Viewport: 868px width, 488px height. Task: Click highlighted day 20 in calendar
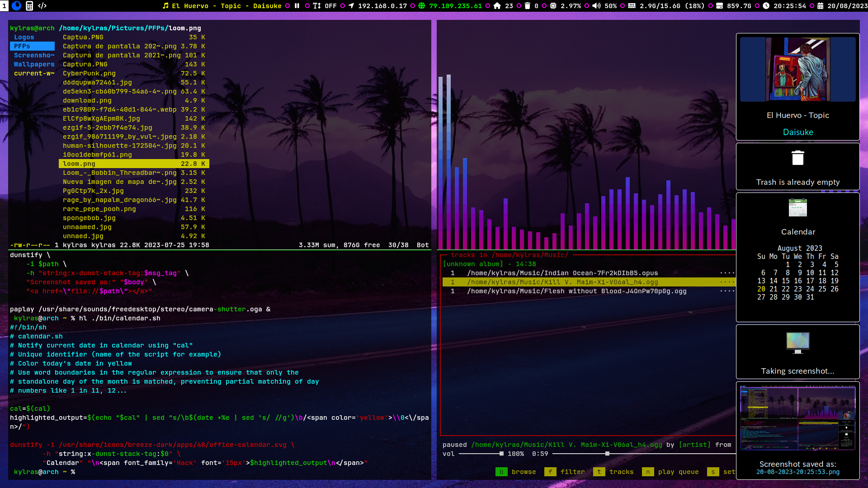(x=761, y=289)
